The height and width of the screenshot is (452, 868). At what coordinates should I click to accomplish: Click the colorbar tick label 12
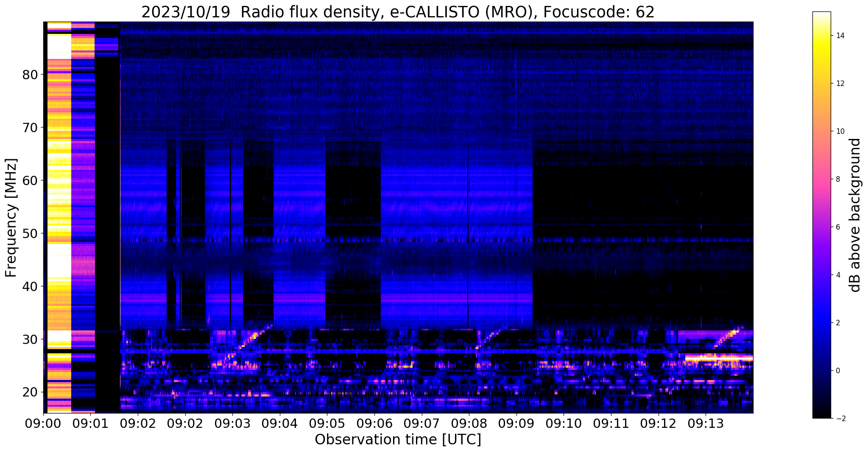pos(840,83)
